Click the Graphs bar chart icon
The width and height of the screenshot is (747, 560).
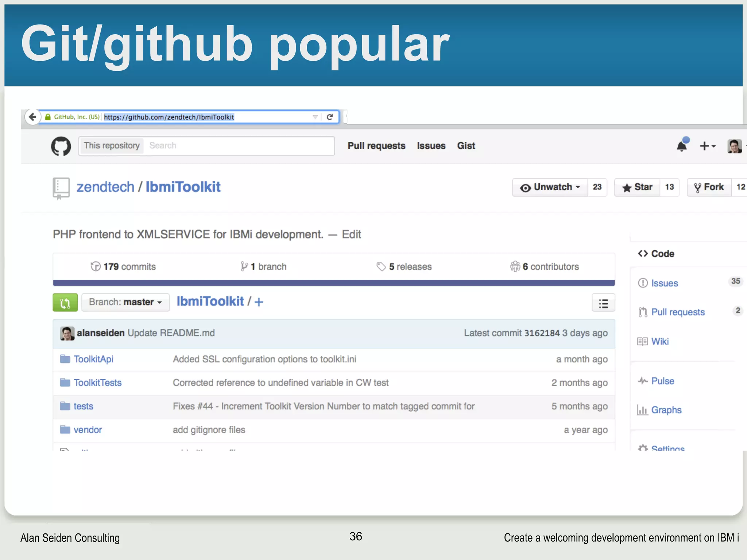coord(642,410)
